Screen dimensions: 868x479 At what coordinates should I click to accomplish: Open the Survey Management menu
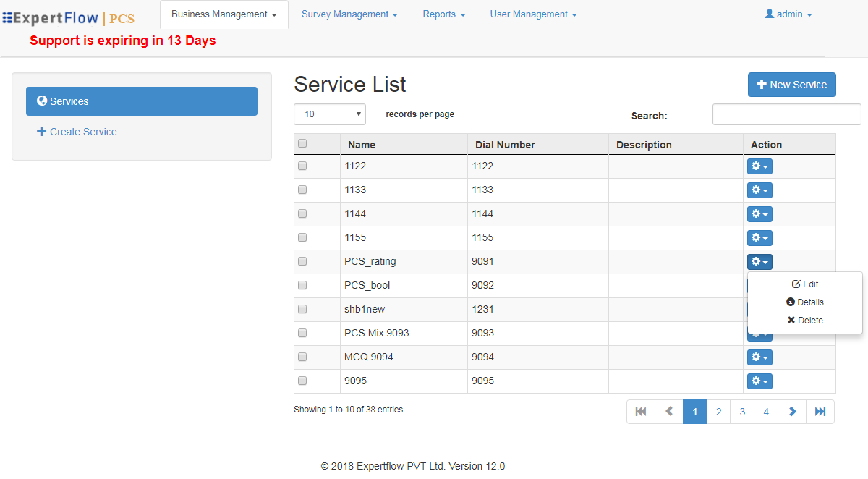click(349, 14)
